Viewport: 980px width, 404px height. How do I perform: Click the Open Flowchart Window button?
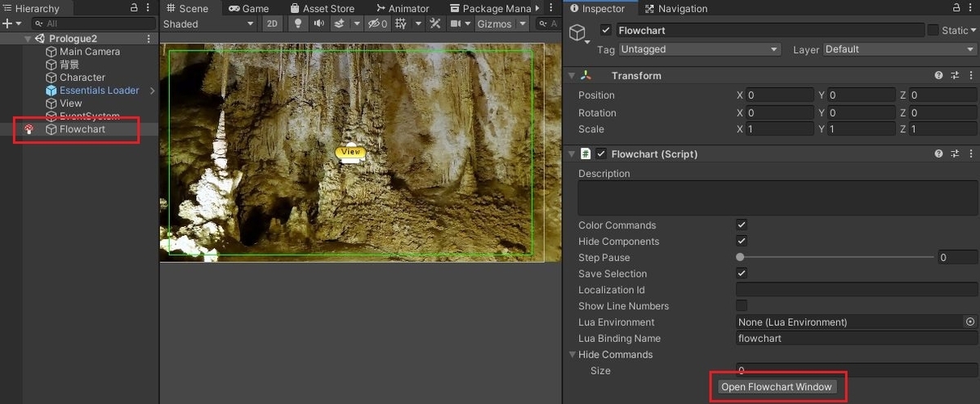coord(776,387)
